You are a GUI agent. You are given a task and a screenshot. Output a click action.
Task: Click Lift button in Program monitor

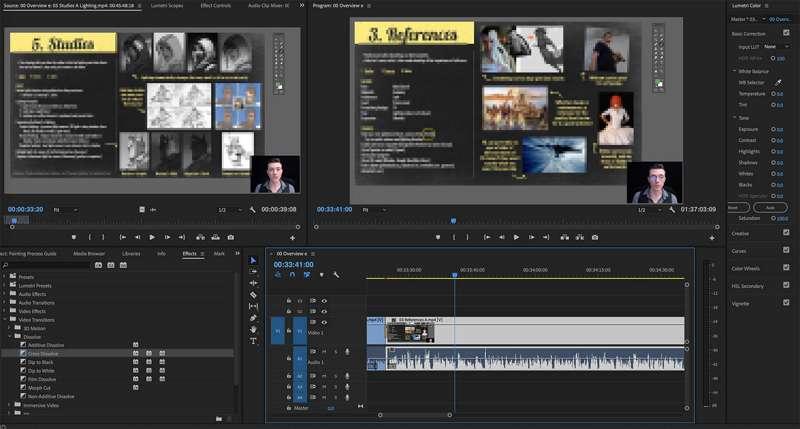[564, 237]
